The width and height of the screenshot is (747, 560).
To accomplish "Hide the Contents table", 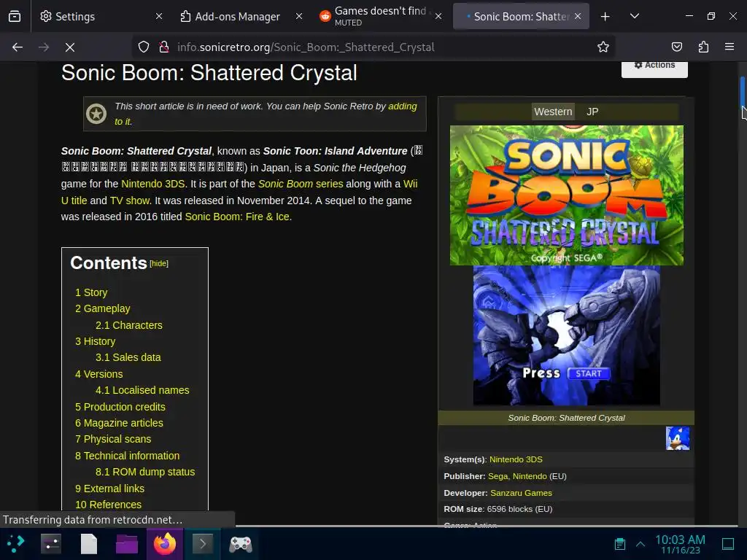I will tap(159, 264).
